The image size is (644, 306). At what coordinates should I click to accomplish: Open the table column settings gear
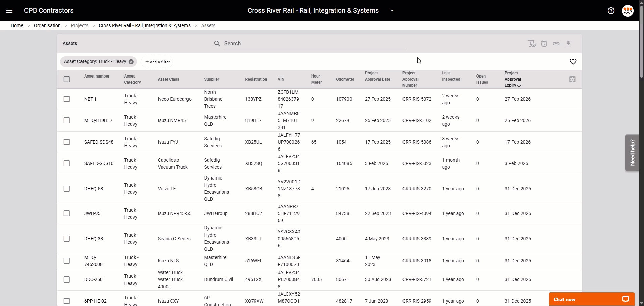(572, 79)
